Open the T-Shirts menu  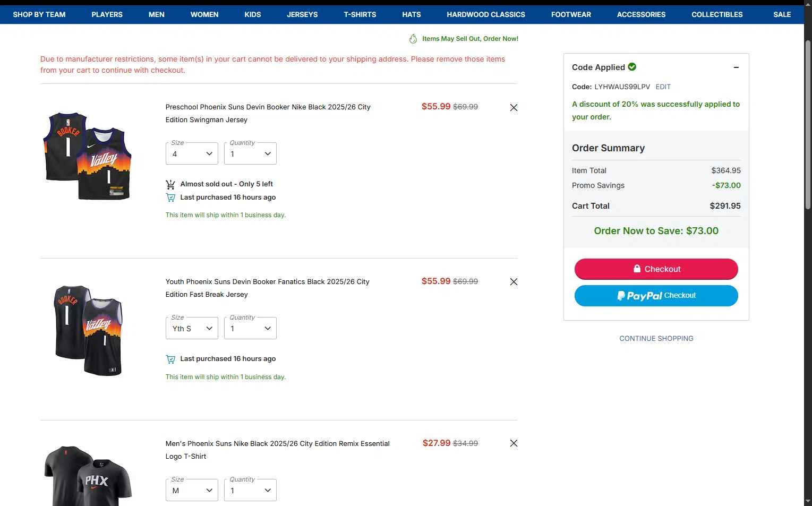360,14
